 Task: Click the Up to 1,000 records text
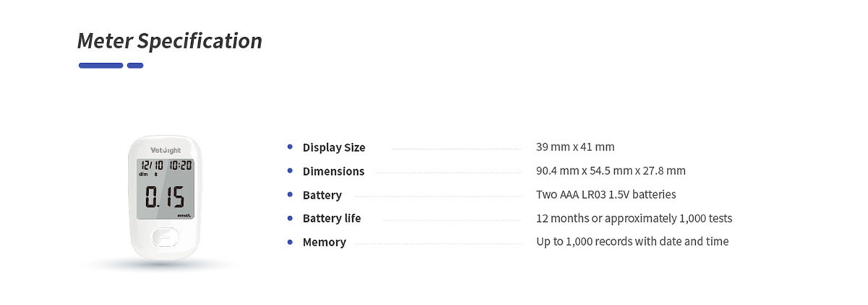click(x=632, y=241)
